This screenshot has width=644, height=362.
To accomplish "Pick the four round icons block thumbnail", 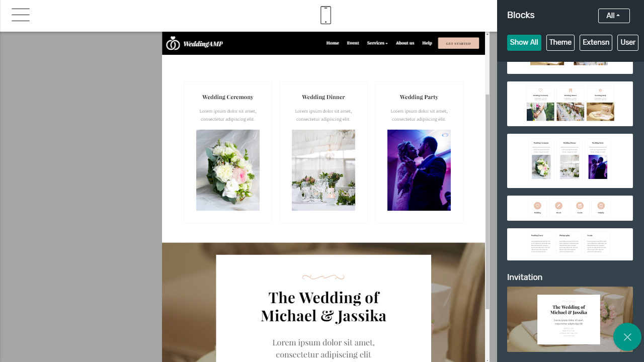I will point(570,208).
